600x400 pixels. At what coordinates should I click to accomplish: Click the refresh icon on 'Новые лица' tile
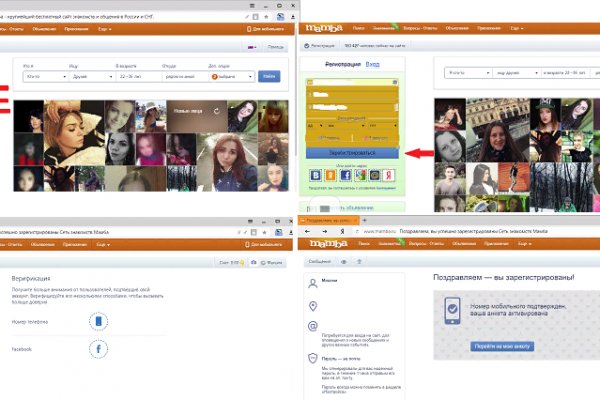(x=217, y=111)
